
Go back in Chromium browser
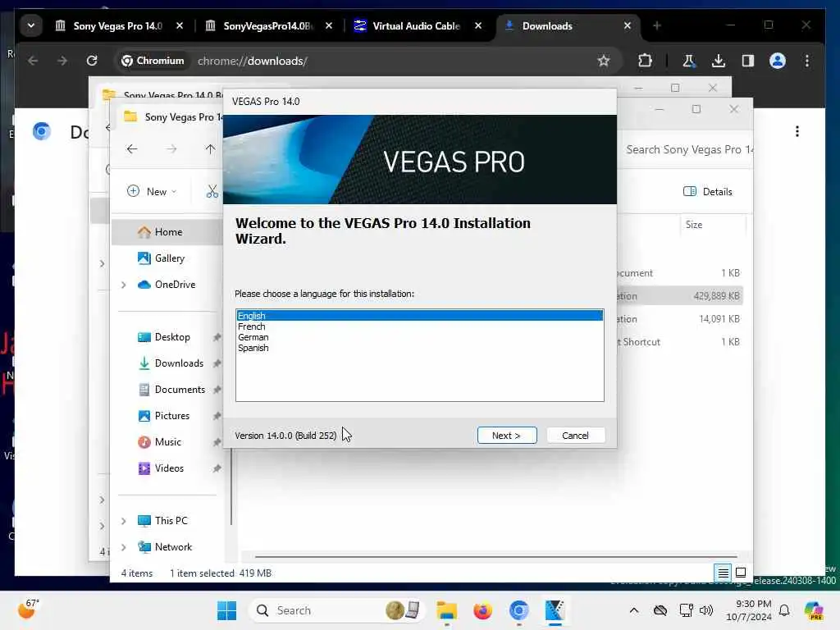(x=33, y=61)
